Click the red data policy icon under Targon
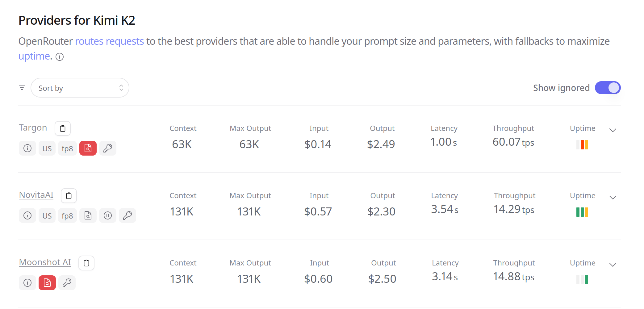Image resolution: width=644 pixels, height=309 pixels. 88,148
